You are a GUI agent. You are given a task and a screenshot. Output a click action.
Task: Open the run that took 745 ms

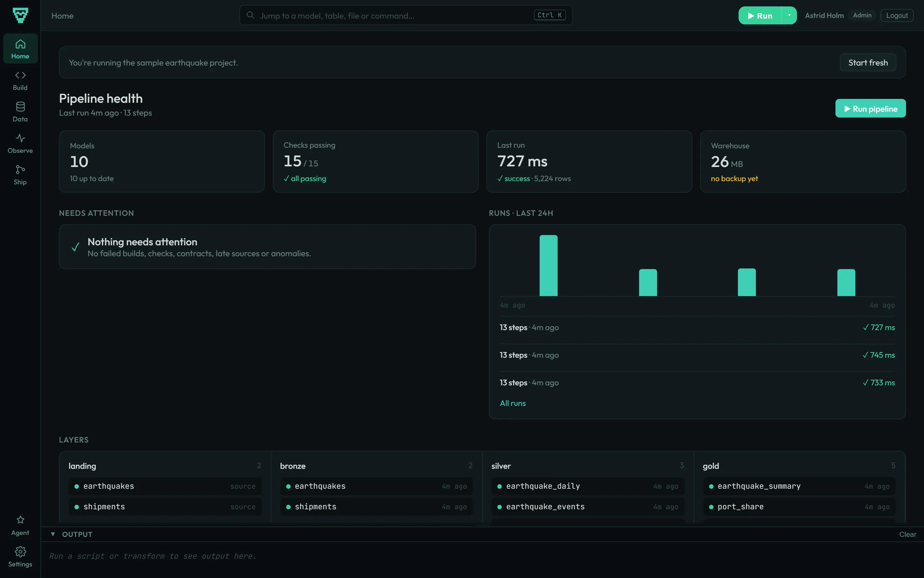697,355
